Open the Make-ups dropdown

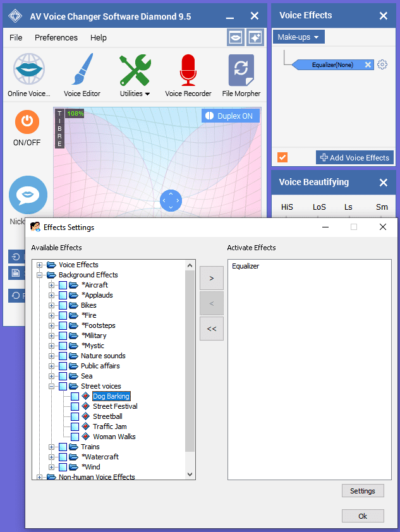(298, 37)
